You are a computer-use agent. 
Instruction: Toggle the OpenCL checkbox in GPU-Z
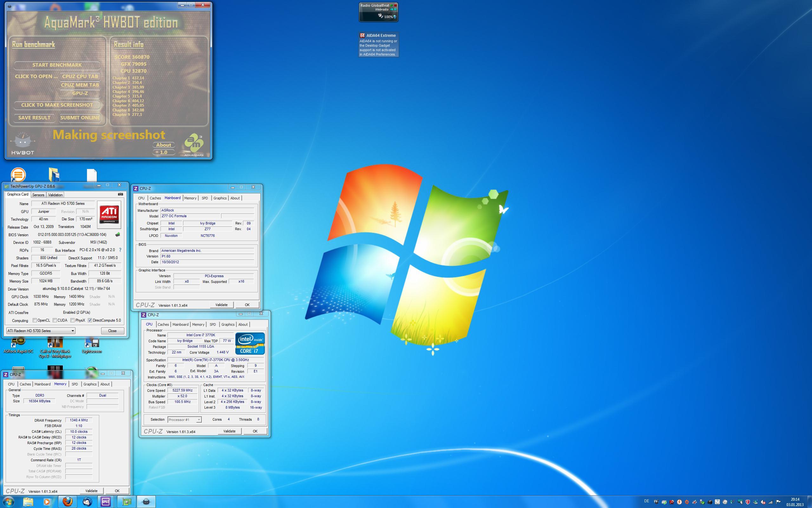tap(35, 320)
